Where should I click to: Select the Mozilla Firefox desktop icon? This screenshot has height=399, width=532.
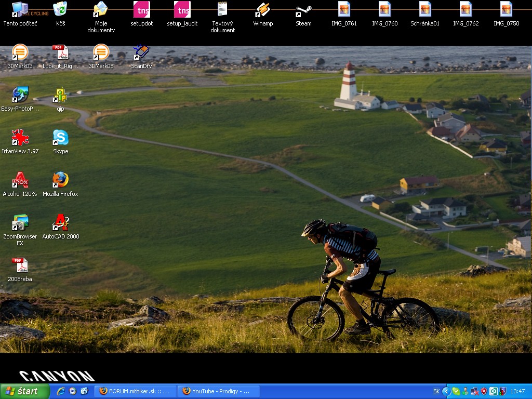coord(60,180)
